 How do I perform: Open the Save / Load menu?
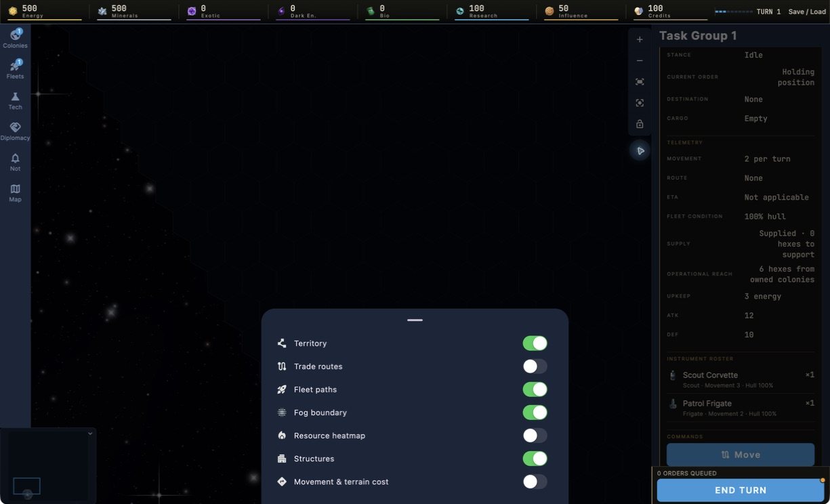click(x=807, y=12)
